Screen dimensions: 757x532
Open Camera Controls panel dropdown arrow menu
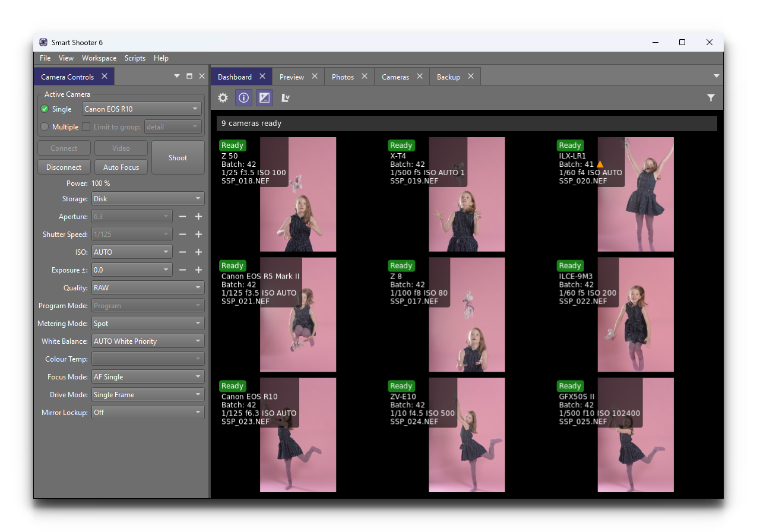[x=176, y=76]
